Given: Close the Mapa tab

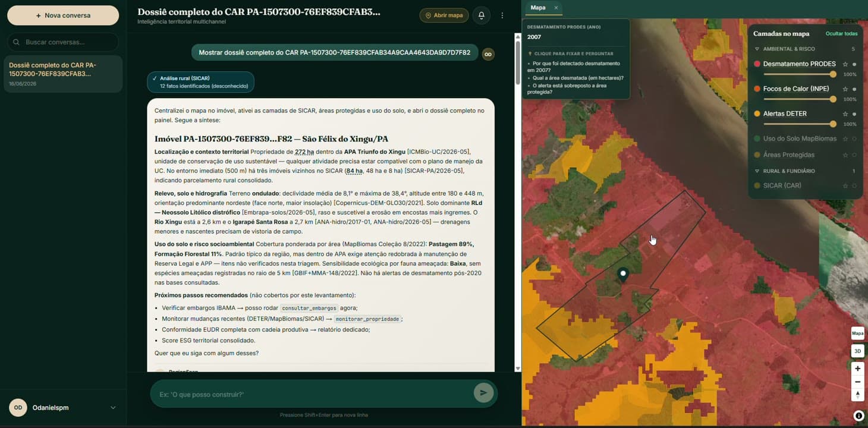Looking at the screenshot, I should click(556, 8).
